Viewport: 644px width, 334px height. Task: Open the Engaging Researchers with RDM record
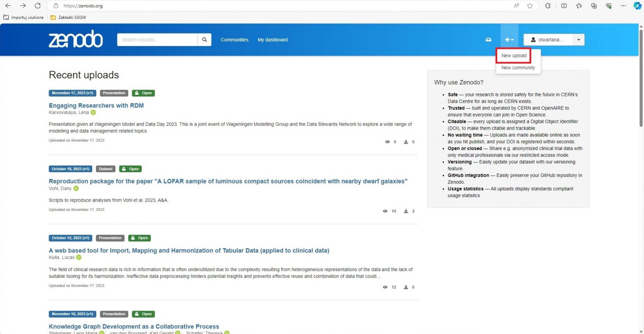(x=96, y=105)
